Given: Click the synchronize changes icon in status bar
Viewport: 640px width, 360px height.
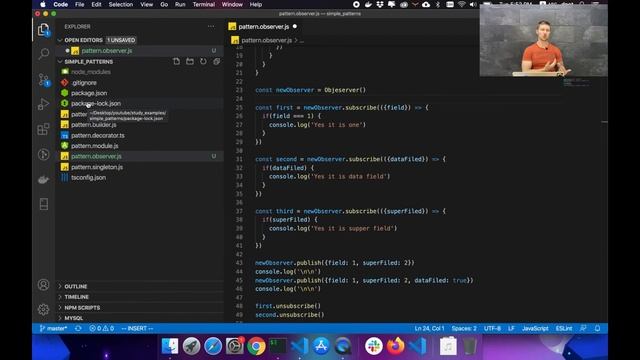Looking at the screenshot, I should coord(78,329).
